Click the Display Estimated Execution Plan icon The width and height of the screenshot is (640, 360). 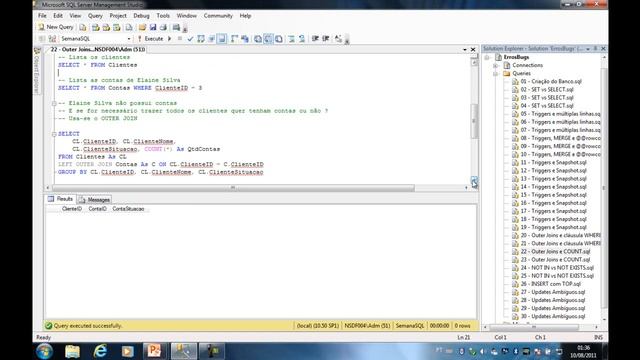pos(201,39)
